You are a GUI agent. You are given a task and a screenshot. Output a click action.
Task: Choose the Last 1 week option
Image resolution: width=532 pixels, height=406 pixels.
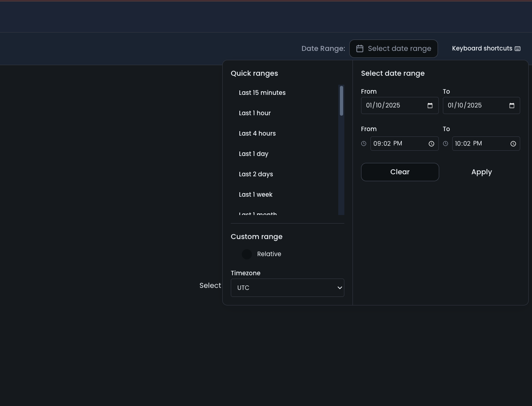point(256,195)
